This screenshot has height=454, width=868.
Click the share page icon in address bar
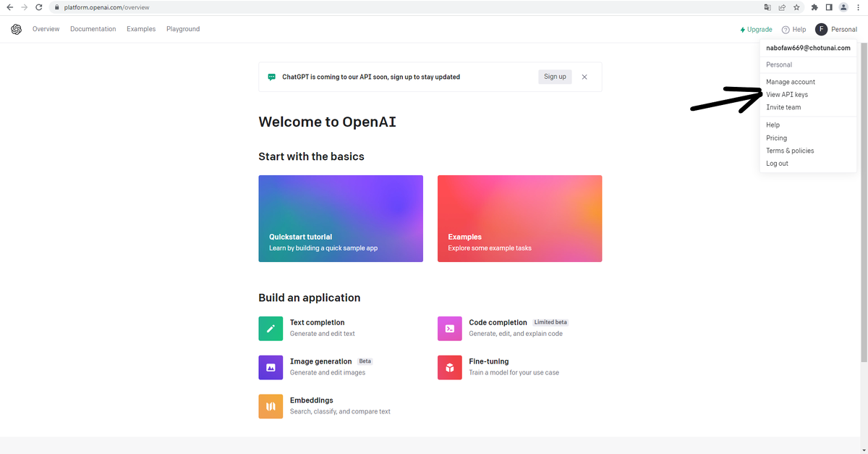782,7
